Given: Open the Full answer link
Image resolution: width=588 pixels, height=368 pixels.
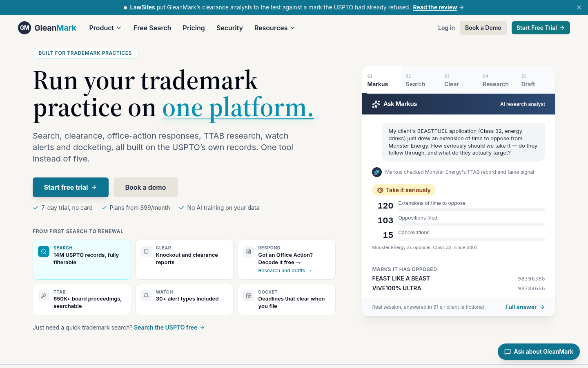Looking at the screenshot, I should (x=525, y=307).
